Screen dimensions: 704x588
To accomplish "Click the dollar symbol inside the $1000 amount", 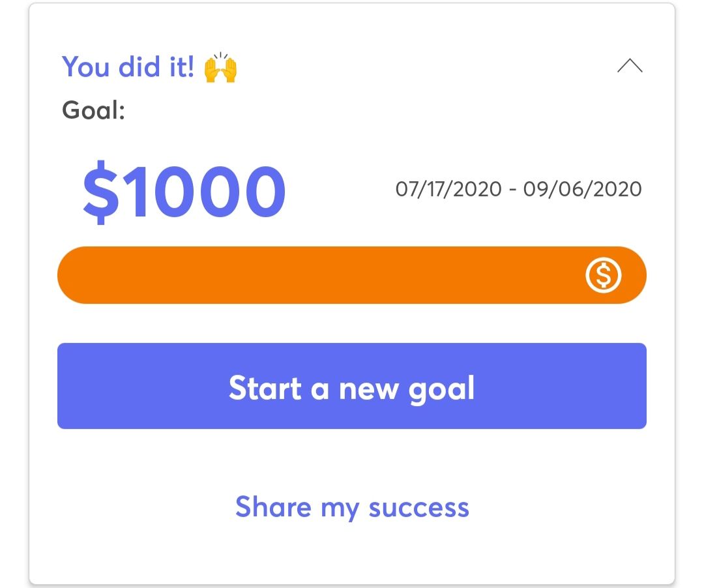I will pos(101,189).
